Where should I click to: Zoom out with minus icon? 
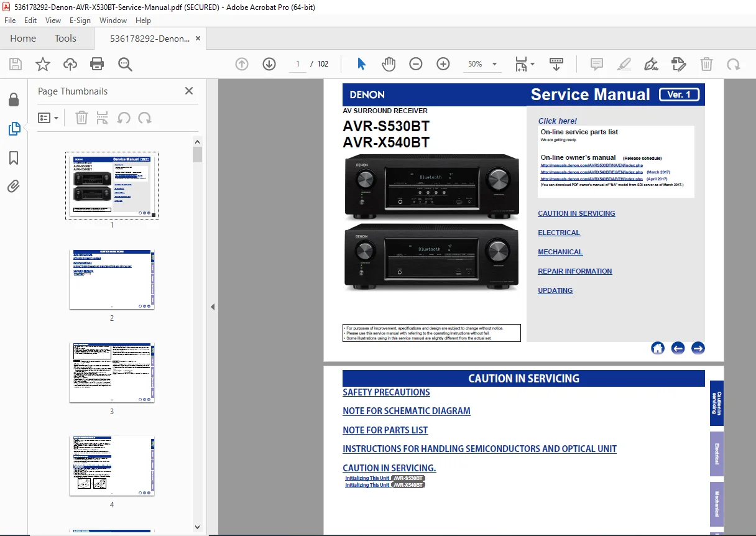pos(416,64)
